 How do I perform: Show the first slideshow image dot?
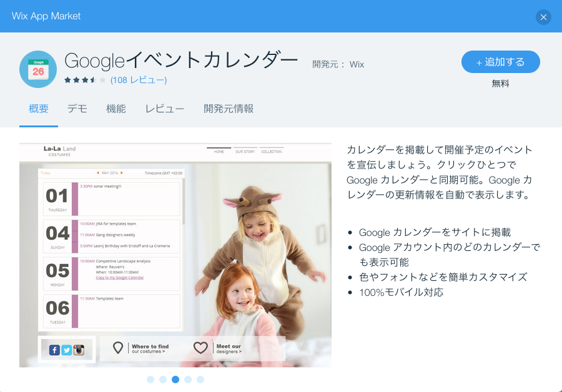point(150,380)
